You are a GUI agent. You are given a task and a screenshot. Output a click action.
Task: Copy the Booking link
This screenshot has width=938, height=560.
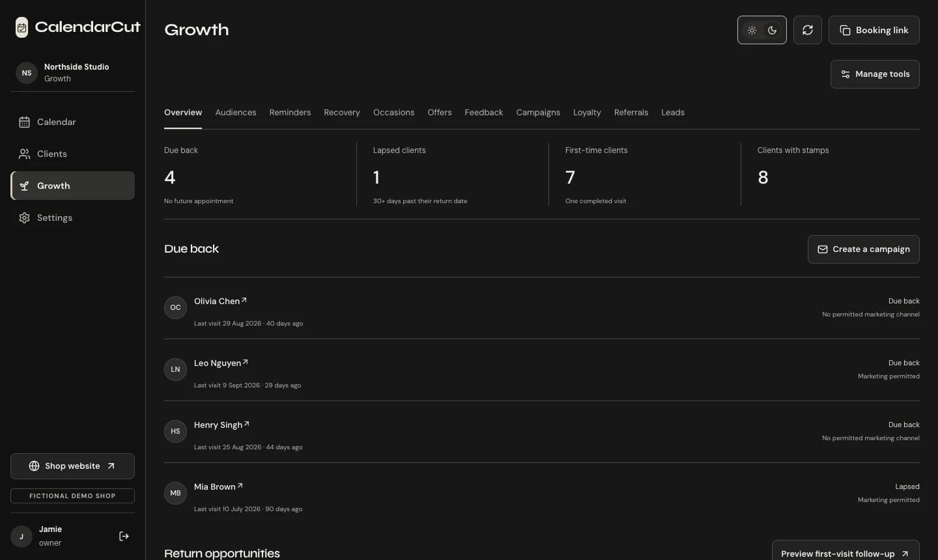point(874,30)
